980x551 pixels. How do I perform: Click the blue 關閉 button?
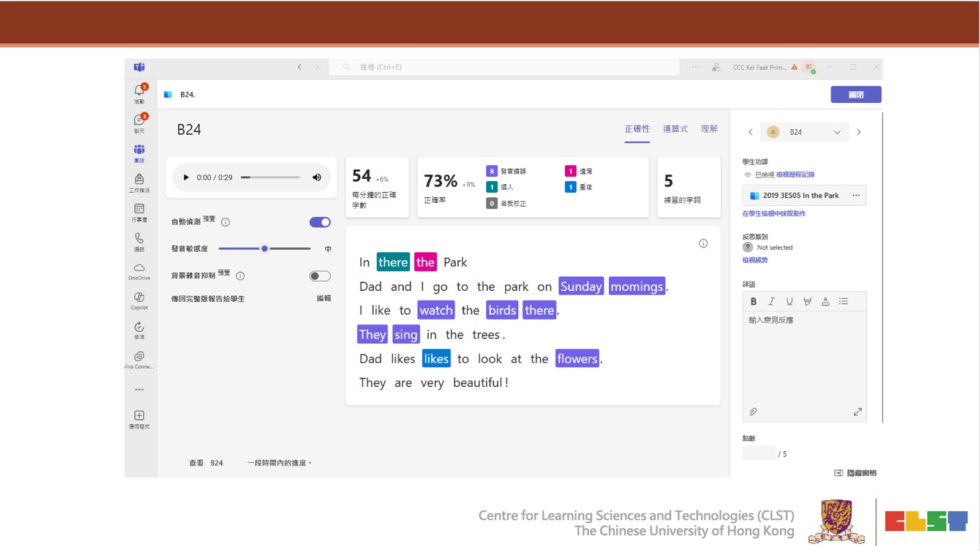pos(856,95)
